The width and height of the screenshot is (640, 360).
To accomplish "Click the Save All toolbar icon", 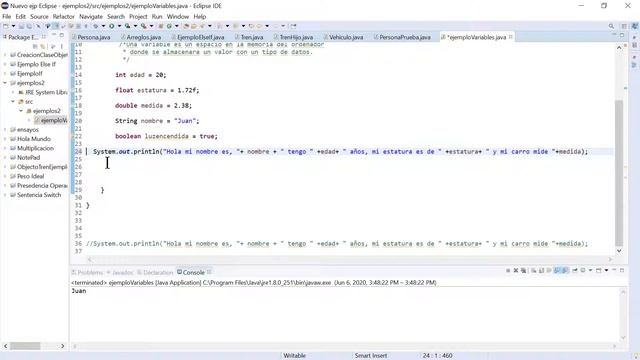I will (x=29, y=26).
